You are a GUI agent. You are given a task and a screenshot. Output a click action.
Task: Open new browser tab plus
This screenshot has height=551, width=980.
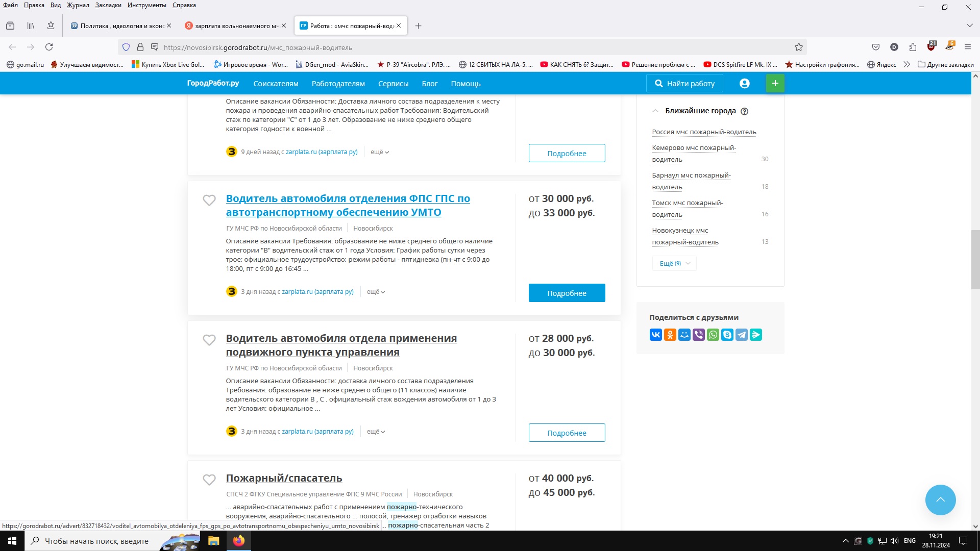[x=418, y=26]
